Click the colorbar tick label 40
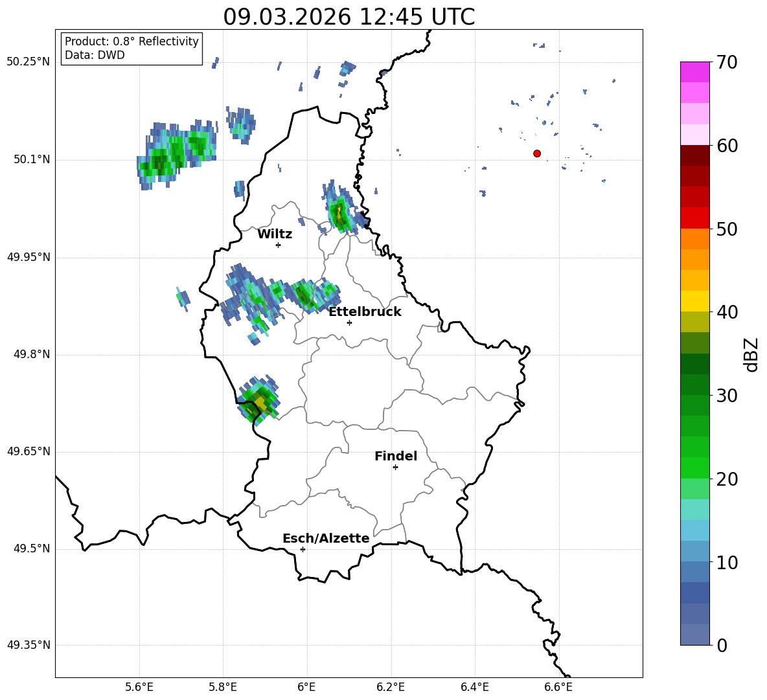 tap(727, 312)
